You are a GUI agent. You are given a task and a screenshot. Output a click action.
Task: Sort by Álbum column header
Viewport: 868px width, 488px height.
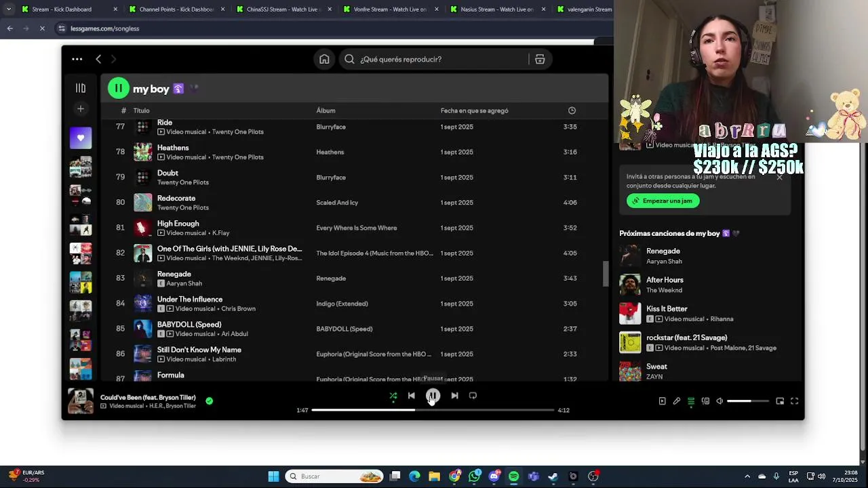pyautogui.click(x=325, y=110)
